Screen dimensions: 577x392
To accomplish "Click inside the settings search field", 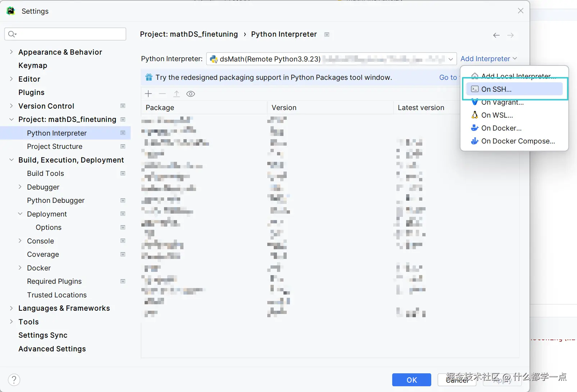I will (65, 34).
